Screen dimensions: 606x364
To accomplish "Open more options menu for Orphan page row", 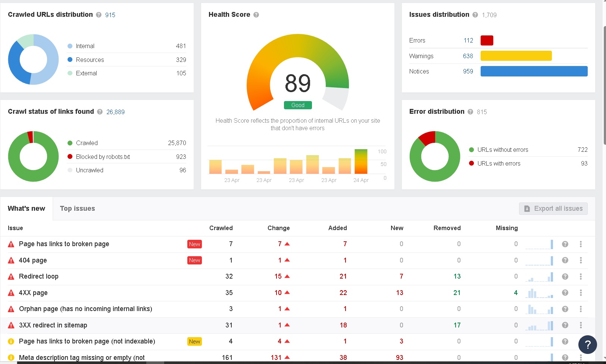I will (x=581, y=309).
